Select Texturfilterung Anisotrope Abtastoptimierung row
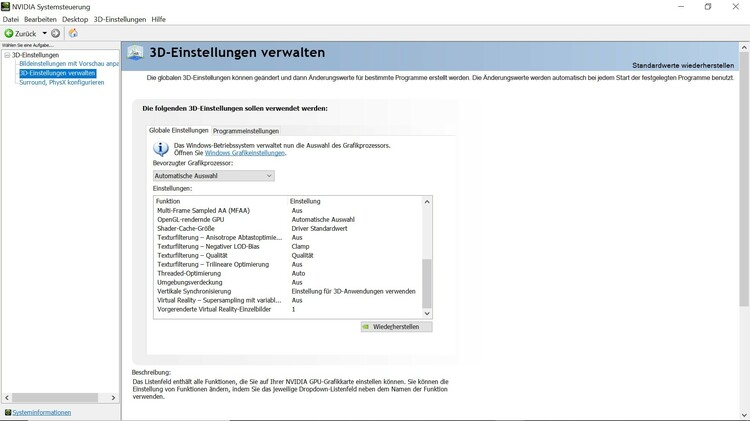The height and width of the screenshot is (421, 750). [x=288, y=237]
